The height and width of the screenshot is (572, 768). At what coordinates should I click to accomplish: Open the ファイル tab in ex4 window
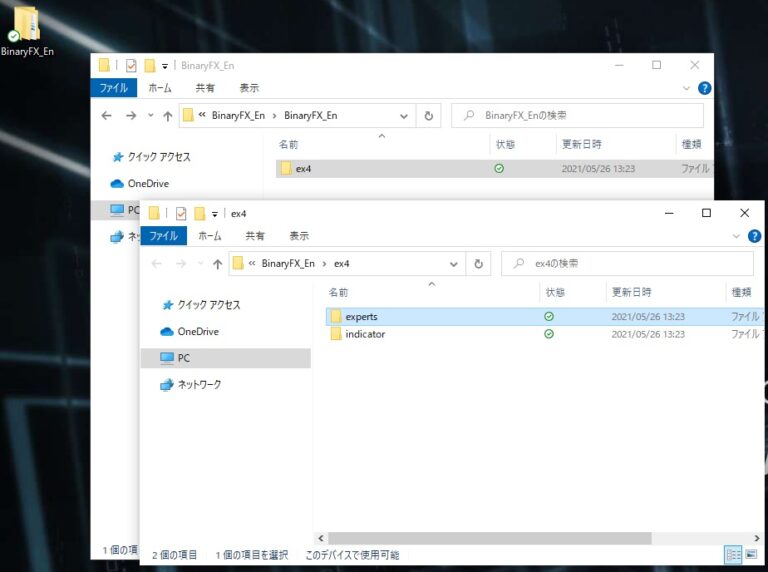click(x=163, y=236)
